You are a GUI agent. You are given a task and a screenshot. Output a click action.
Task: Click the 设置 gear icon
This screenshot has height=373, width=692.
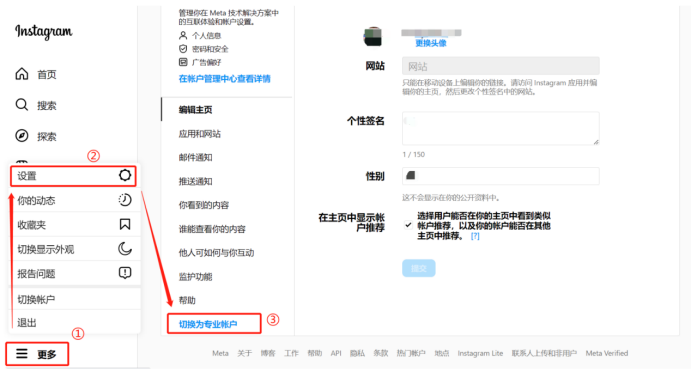click(125, 175)
